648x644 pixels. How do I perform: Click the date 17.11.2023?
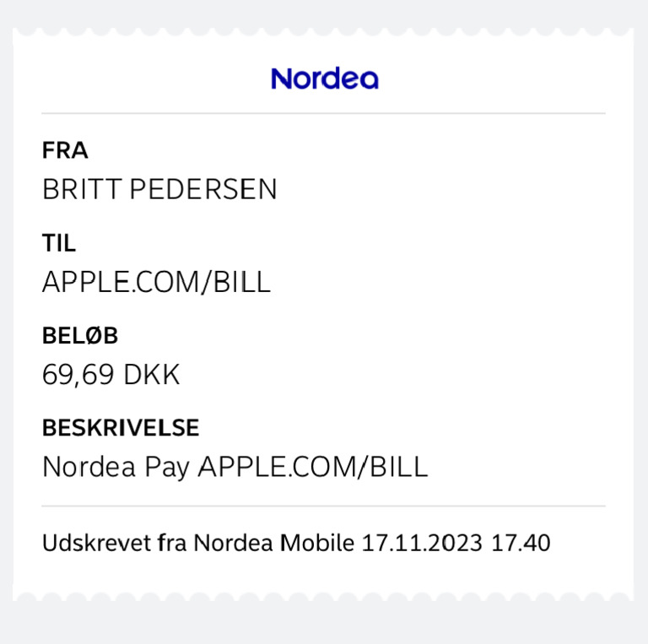[422, 543]
